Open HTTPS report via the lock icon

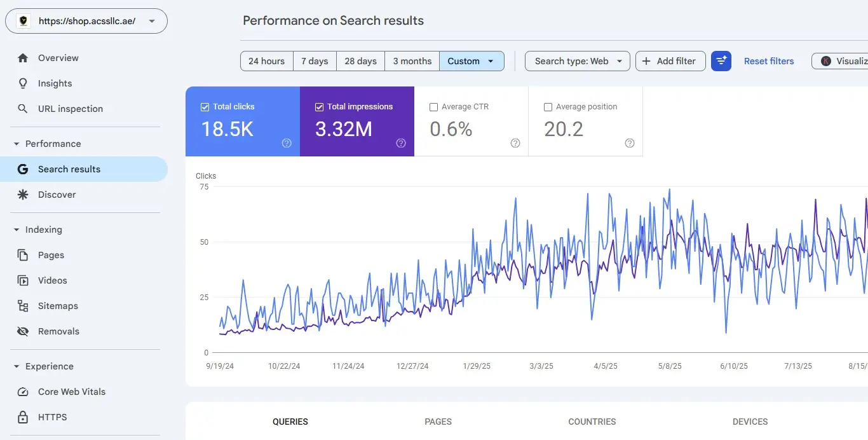23,416
